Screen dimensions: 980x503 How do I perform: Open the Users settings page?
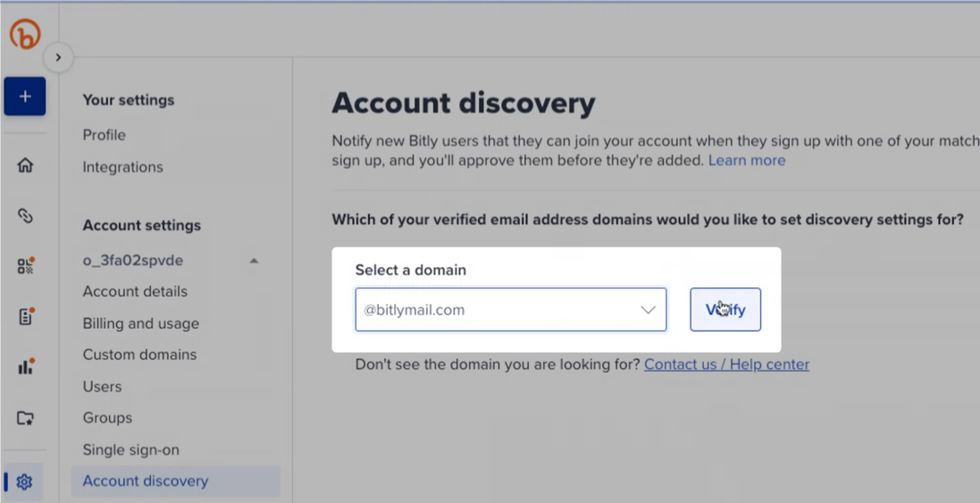(x=103, y=386)
